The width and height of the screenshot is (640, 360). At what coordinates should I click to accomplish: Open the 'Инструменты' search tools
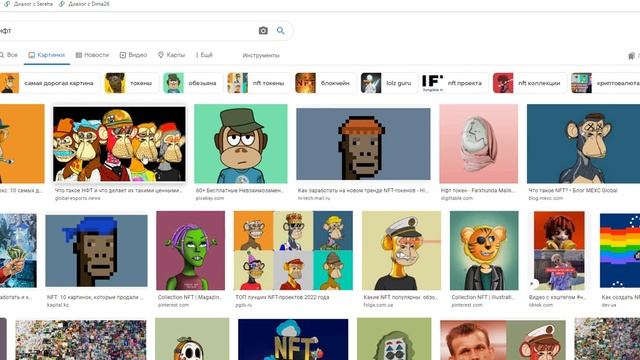261,55
